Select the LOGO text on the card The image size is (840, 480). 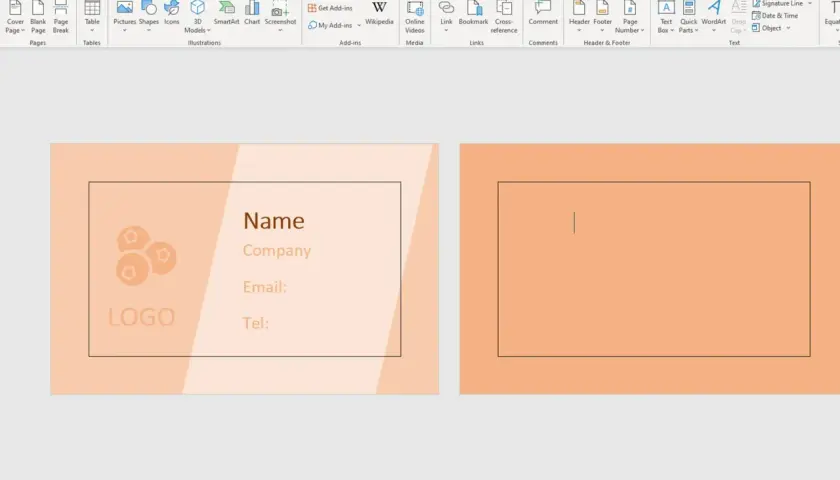point(141,317)
